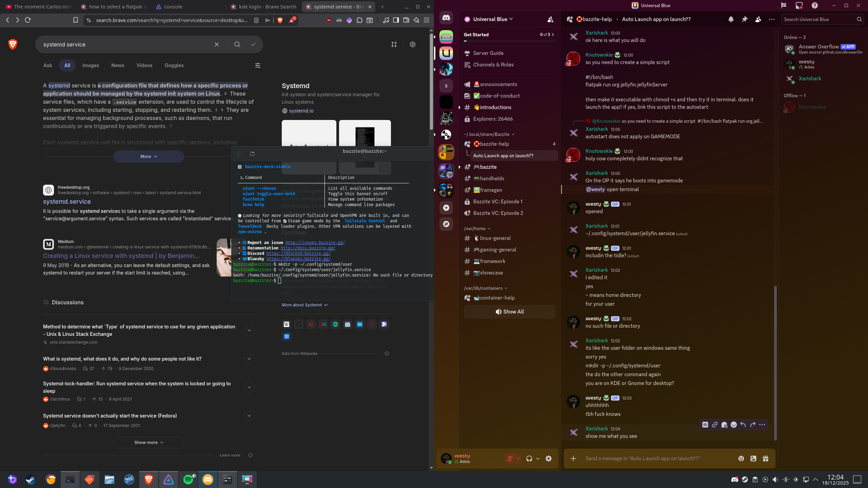The height and width of the screenshot is (488, 868).
Task: Bookmark this page in Brave
Action: point(75,20)
